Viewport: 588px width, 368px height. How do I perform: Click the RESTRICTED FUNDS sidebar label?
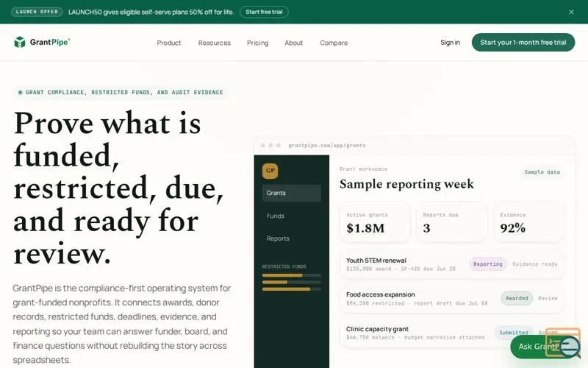tap(284, 266)
